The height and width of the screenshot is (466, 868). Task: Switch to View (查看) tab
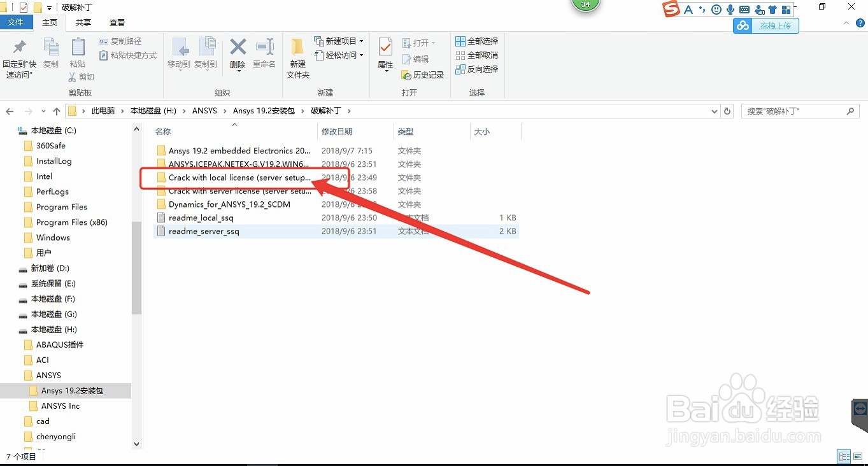click(x=117, y=22)
